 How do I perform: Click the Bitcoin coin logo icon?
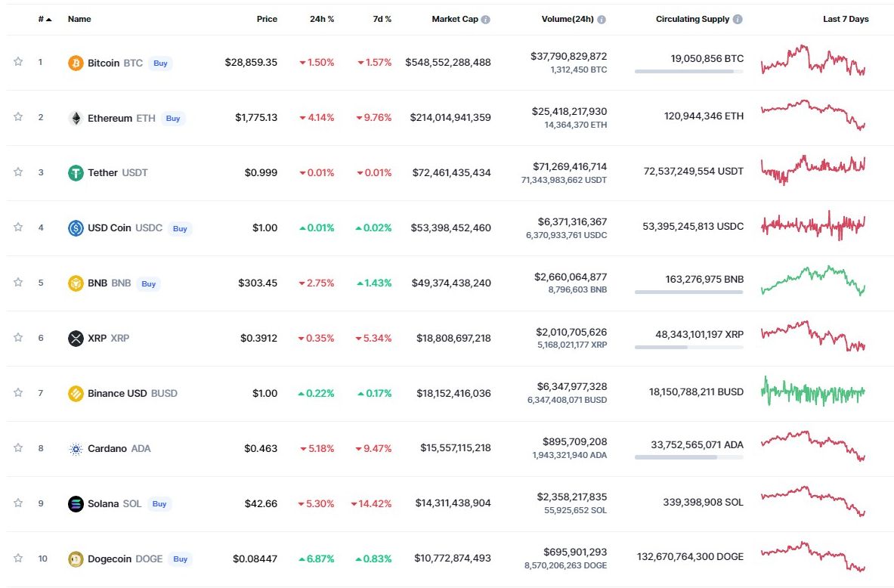(x=76, y=63)
